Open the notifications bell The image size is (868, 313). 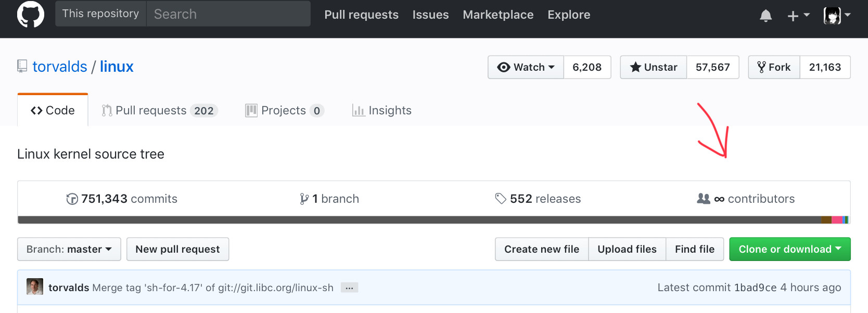765,16
